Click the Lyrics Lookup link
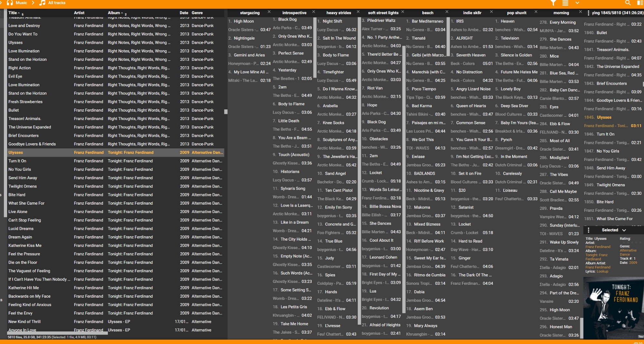This screenshot has height=344, width=644. 602,271
